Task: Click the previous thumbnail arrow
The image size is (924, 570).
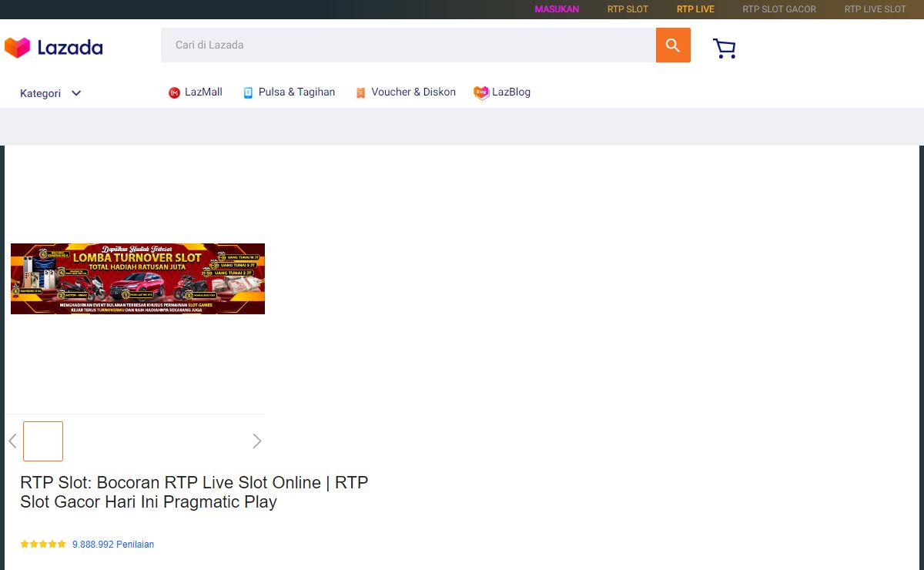Action: pyautogui.click(x=12, y=441)
